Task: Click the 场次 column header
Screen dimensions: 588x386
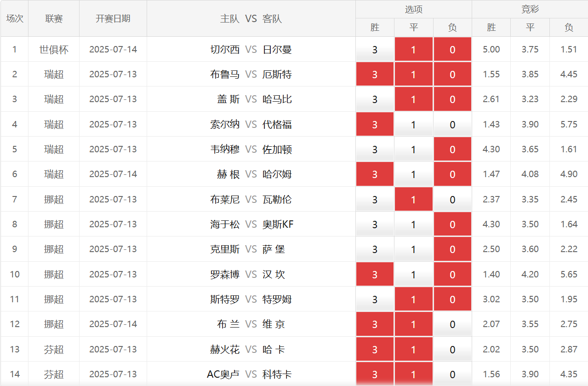Action: (x=15, y=18)
